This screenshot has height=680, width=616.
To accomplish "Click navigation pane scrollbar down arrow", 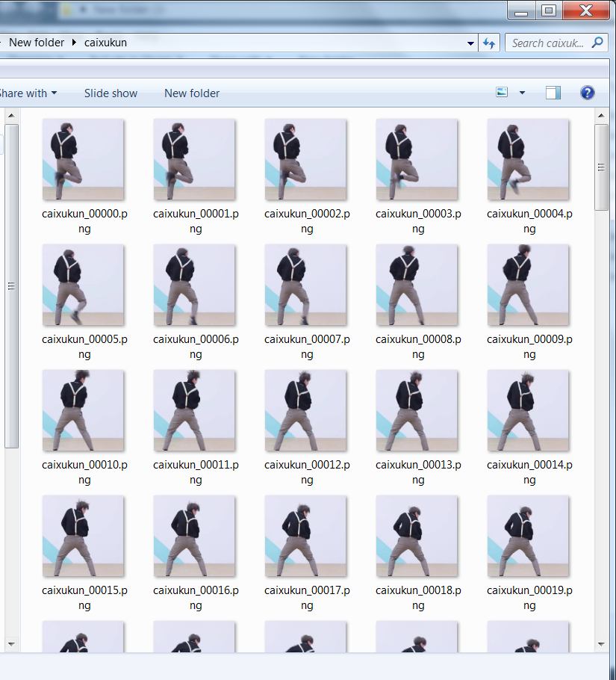I will click(x=12, y=644).
